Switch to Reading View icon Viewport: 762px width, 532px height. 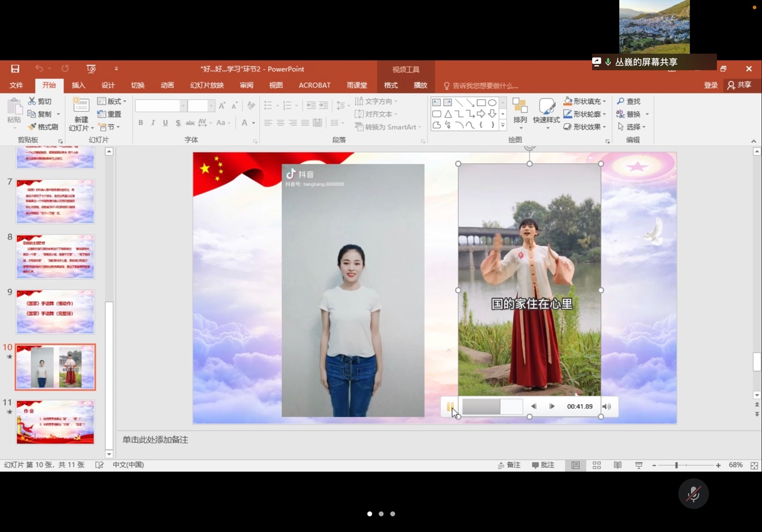(618, 465)
